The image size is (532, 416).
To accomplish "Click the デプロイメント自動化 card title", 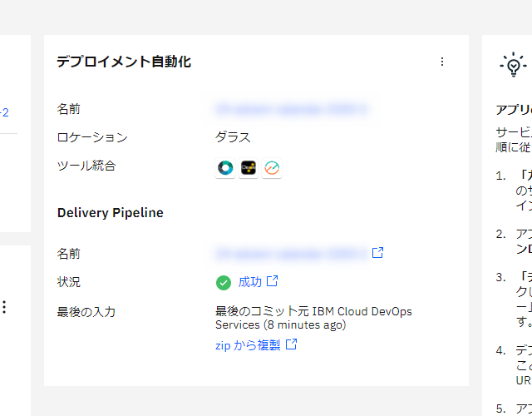I will tap(124, 62).
